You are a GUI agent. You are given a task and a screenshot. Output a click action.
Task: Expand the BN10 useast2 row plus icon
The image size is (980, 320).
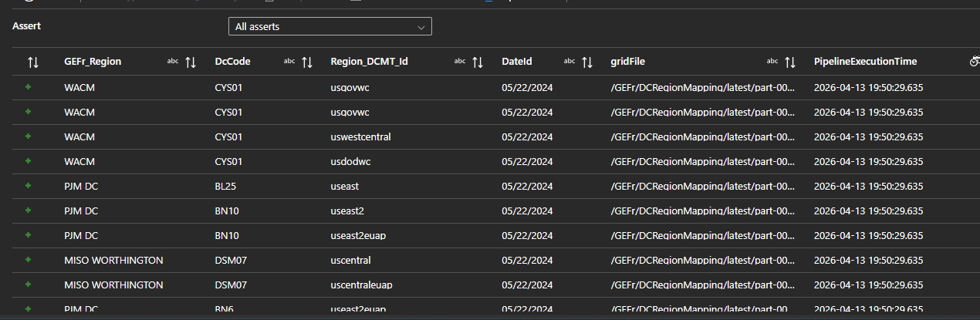tap(29, 211)
